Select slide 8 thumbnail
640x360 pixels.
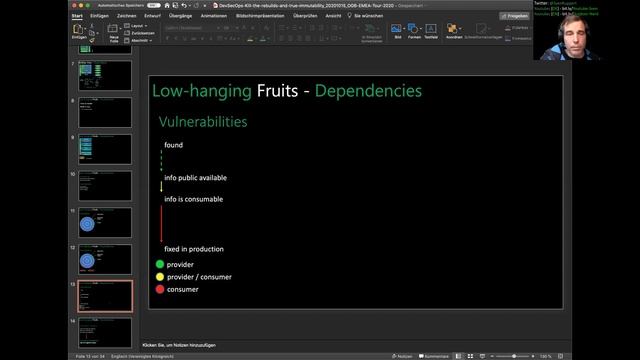(105, 112)
